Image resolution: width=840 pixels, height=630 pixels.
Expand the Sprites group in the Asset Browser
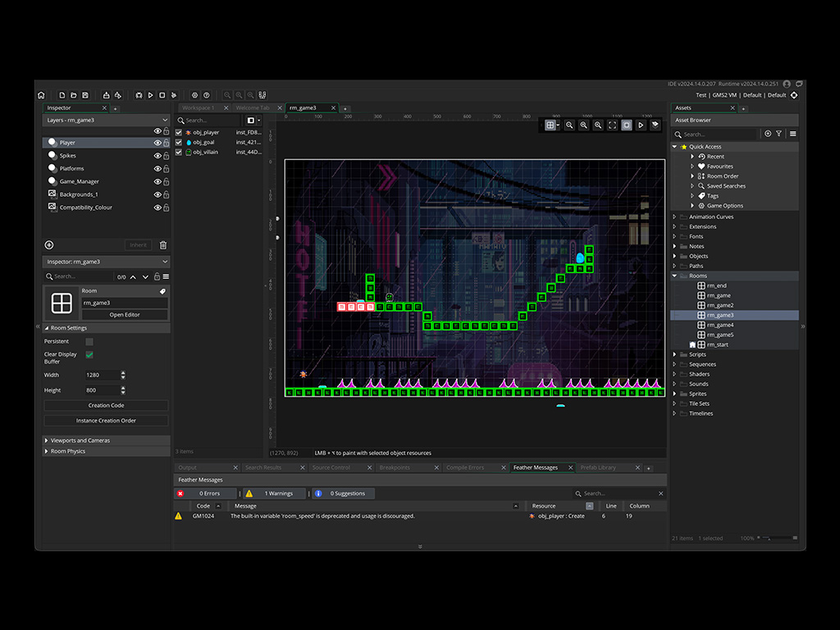[675, 393]
